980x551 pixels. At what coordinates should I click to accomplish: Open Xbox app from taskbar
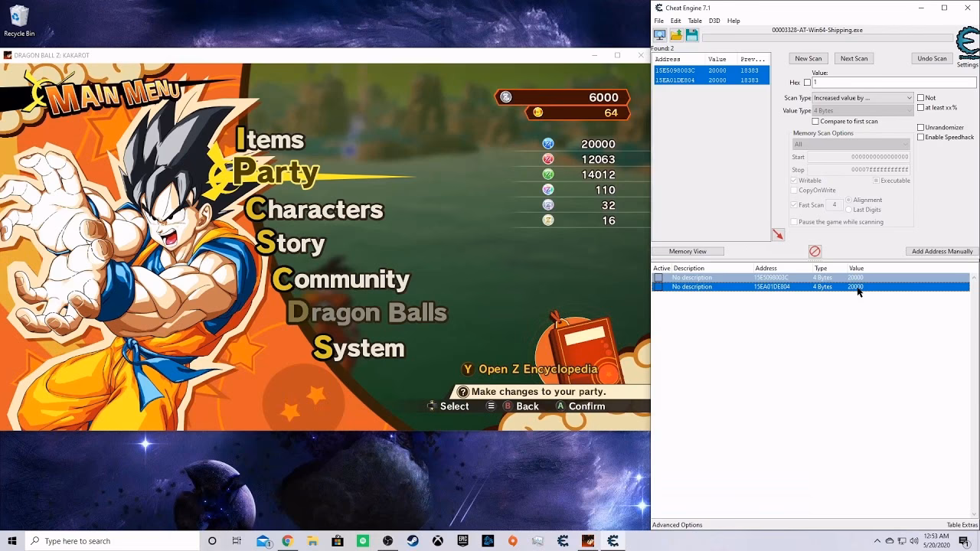[437, 541]
